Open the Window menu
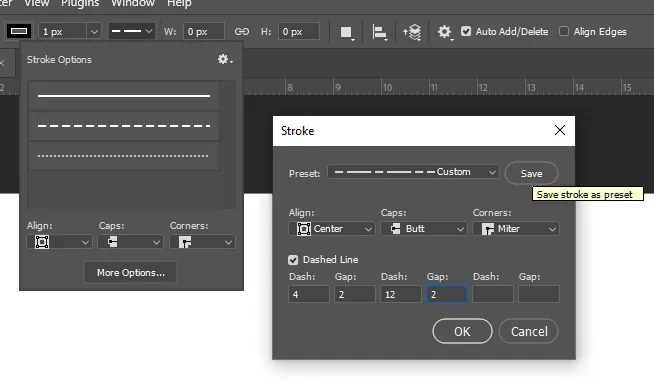Viewport: 654px width, 381px height. (133, 4)
